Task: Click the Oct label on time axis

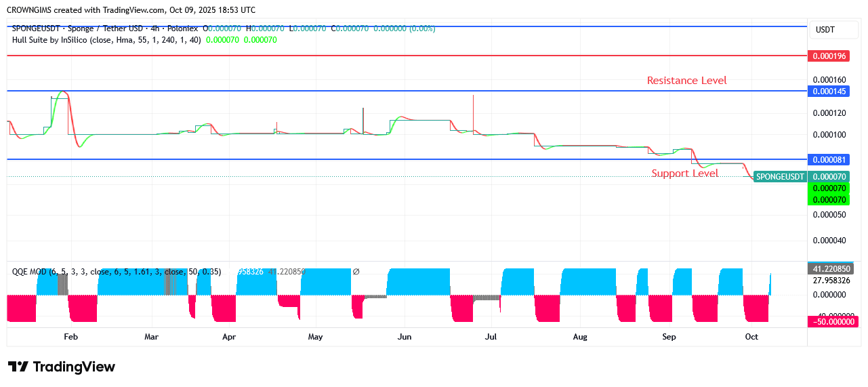Action: (751, 337)
